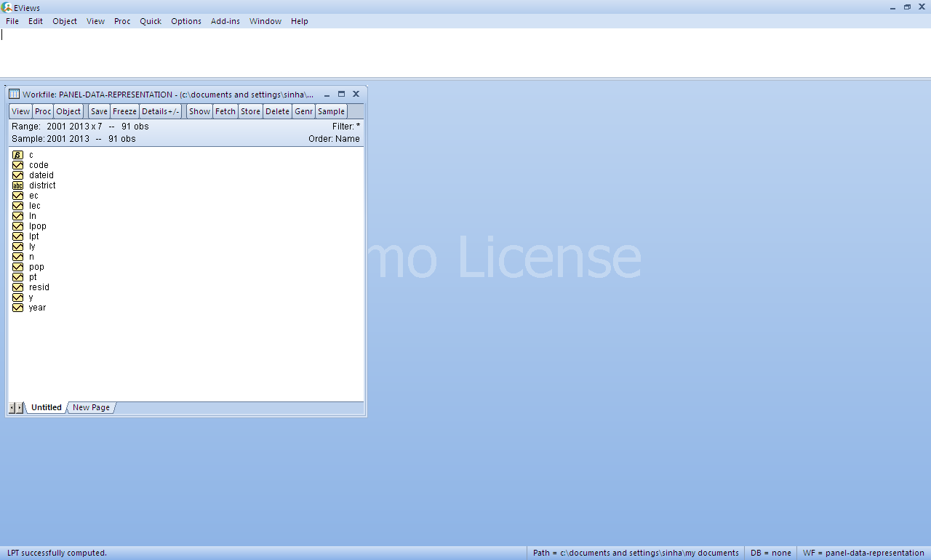Click the Delete button

pyautogui.click(x=277, y=111)
